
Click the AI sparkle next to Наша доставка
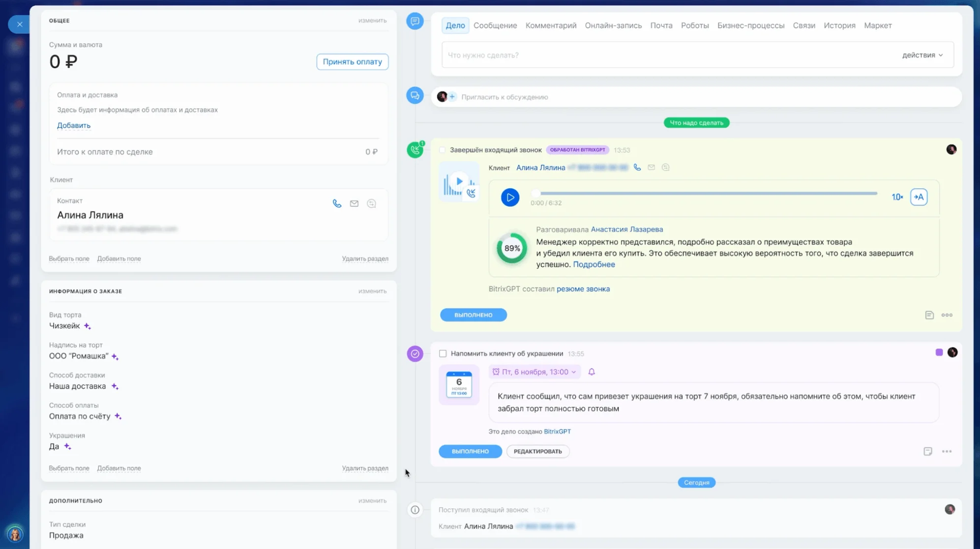pos(115,386)
